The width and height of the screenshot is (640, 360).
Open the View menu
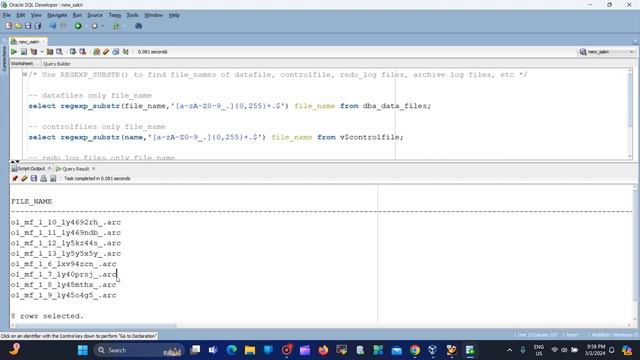36,15
